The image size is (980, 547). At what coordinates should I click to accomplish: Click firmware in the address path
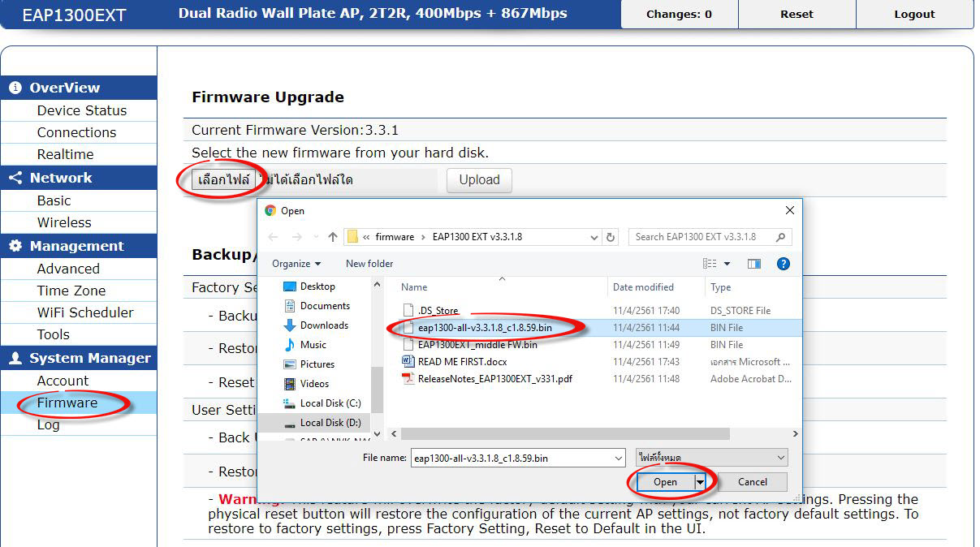click(395, 237)
